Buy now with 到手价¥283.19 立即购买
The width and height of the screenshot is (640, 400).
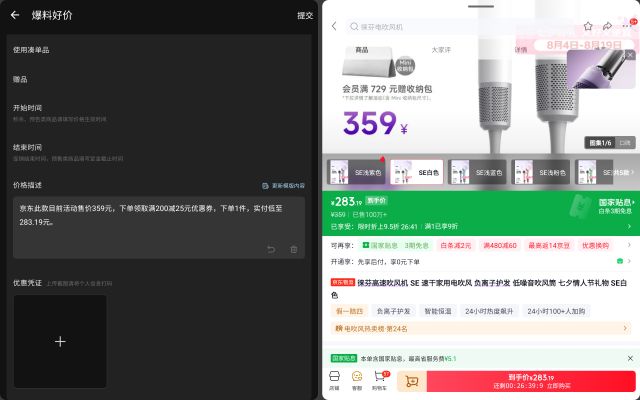click(x=531, y=381)
